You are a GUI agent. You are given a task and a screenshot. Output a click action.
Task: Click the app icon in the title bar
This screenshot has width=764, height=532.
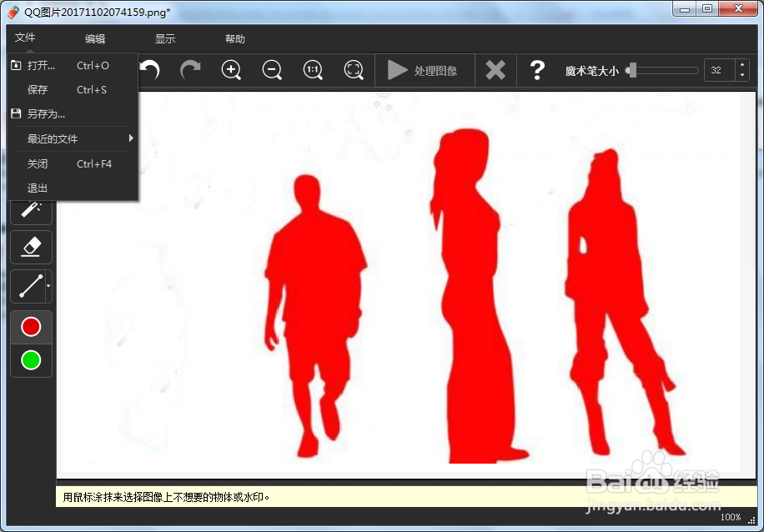pyautogui.click(x=13, y=12)
